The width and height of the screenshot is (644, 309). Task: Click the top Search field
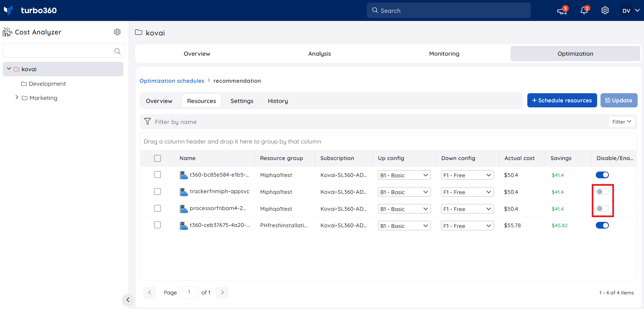(x=448, y=10)
